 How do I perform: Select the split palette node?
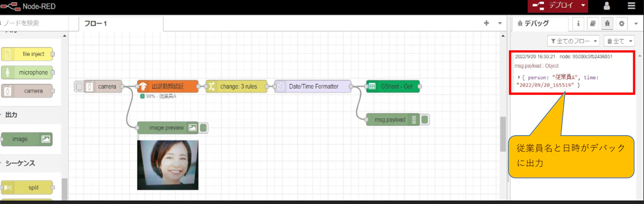coord(27,187)
